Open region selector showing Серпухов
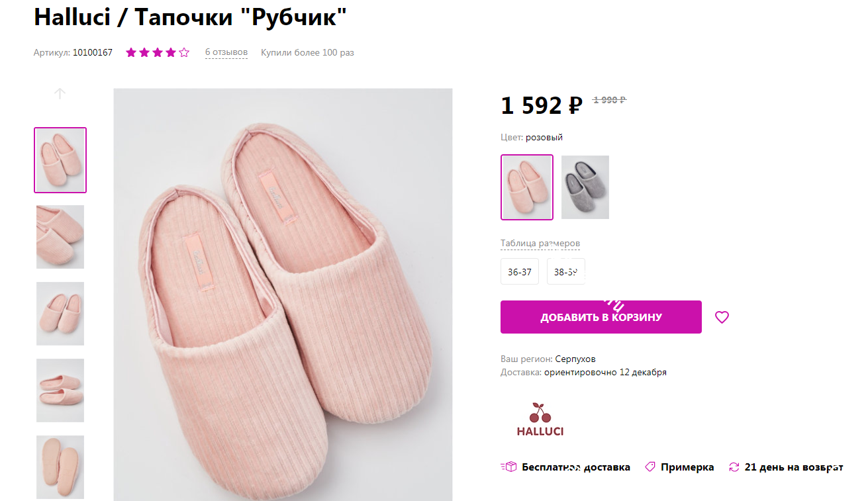Screen dimensions: 868x501 click(x=577, y=358)
